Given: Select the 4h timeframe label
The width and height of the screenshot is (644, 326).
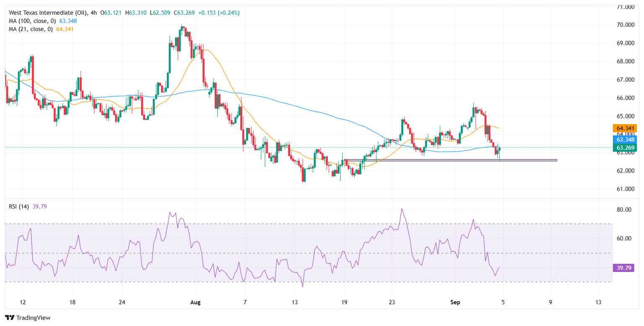Looking at the screenshot, I should tap(93, 13).
